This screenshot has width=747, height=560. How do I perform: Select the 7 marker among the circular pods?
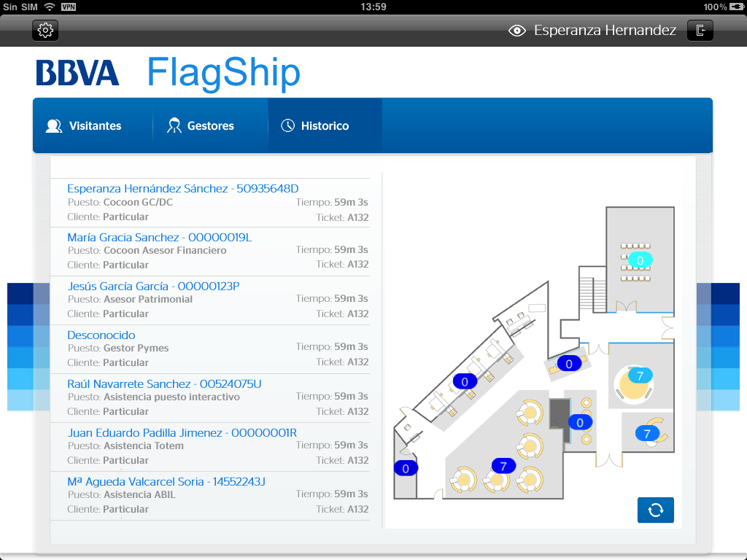(503, 466)
